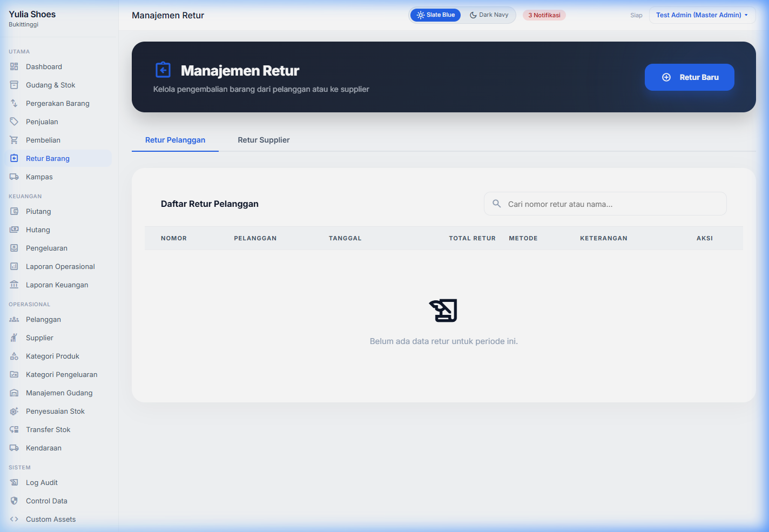Click the PELANGGAN column header
Viewport: 769px width, 532px height.
255,238
